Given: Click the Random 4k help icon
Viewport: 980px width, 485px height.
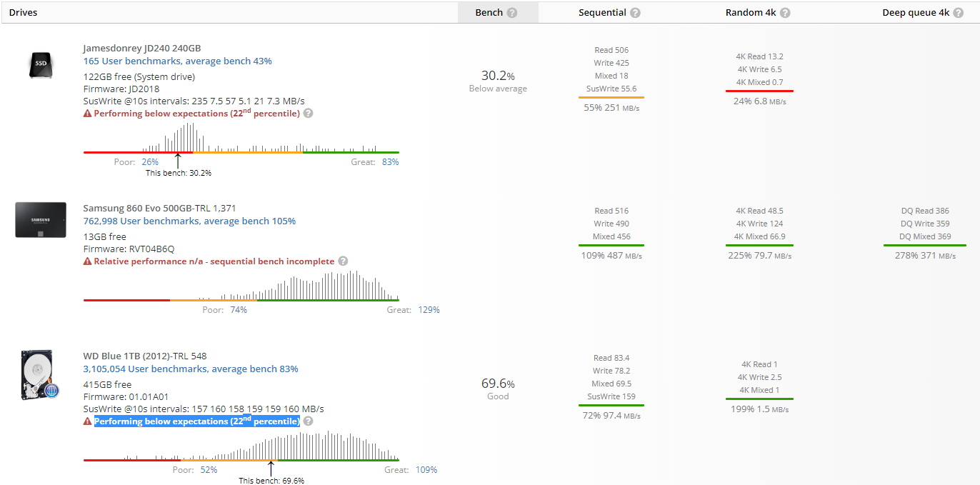Looking at the screenshot, I should (x=785, y=13).
